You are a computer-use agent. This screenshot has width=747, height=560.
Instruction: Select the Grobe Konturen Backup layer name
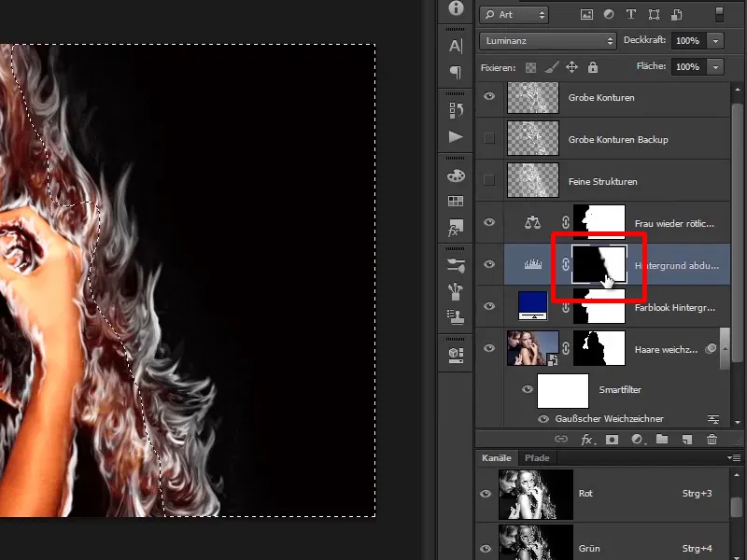[618, 139]
